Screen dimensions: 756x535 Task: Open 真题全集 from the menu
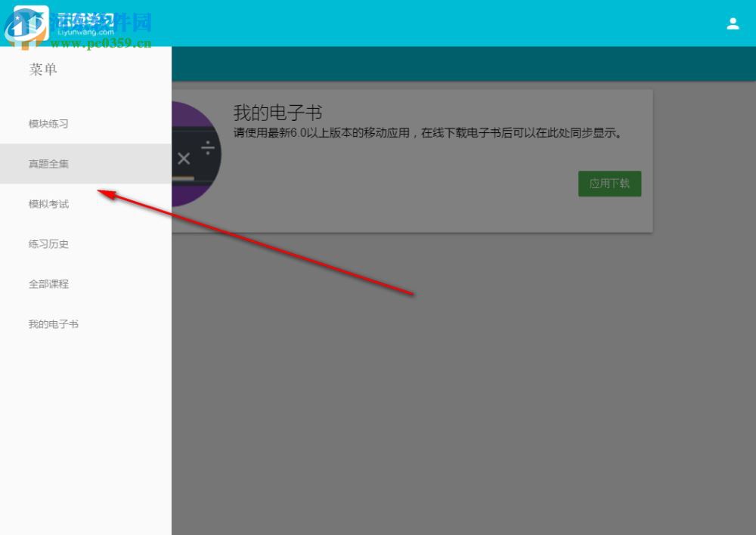point(48,163)
